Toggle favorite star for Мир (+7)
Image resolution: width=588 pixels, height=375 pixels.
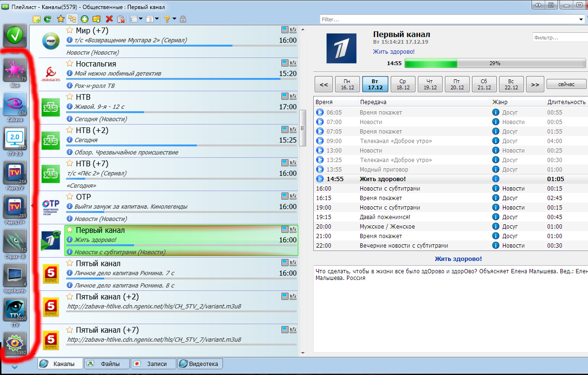69,30
